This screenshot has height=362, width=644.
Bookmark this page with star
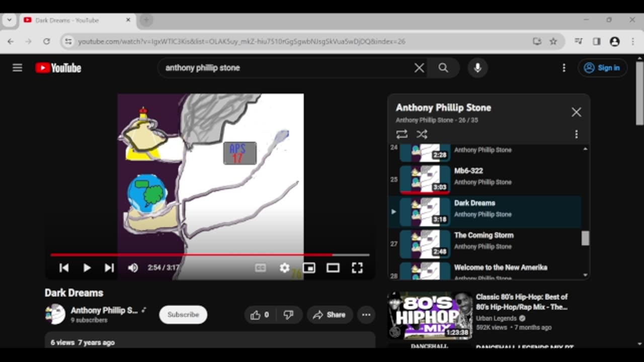553,42
